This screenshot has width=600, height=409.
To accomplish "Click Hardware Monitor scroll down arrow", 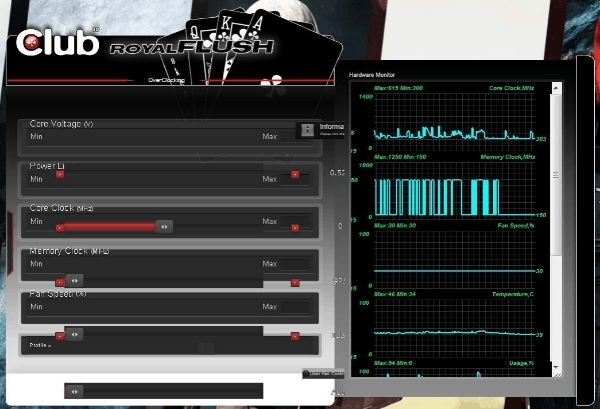I will pyautogui.click(x=556, y=367).
